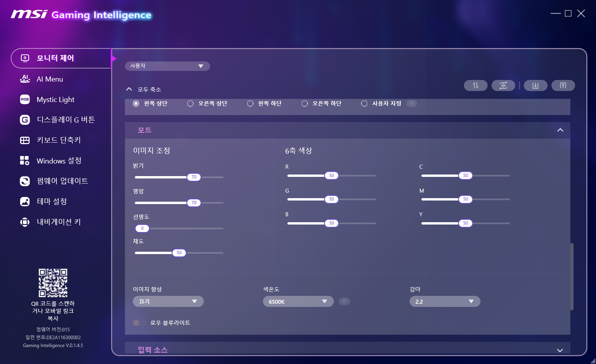The height and width of the screenshot is (364, 596).
Task: Click the Mystic Light RGB icon
Action: (x=25, y=100)
